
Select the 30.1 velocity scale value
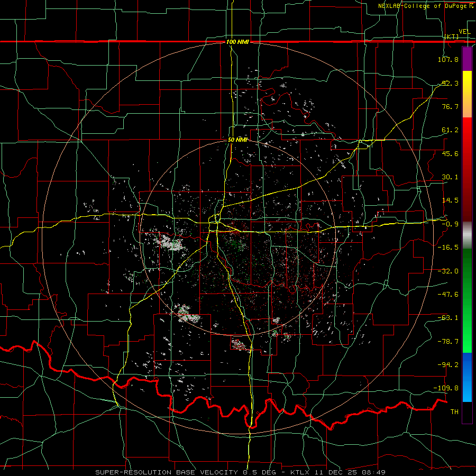click(450, 177)
